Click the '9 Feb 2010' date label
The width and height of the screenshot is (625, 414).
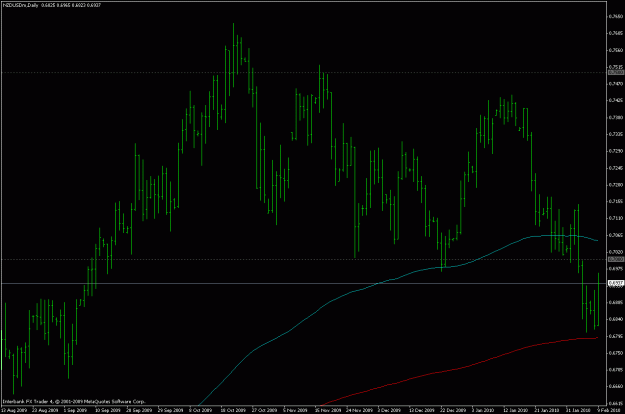point(609,410)
